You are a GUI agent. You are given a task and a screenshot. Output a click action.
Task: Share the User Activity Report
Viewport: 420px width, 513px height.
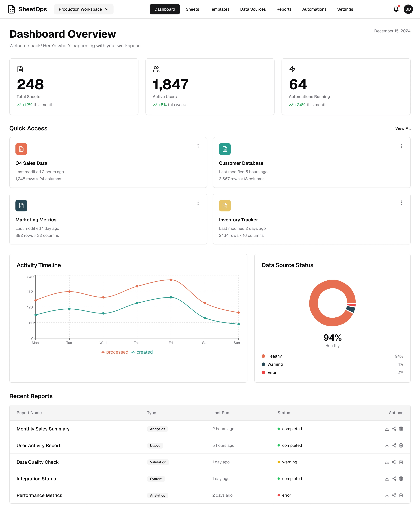(394, 445)
